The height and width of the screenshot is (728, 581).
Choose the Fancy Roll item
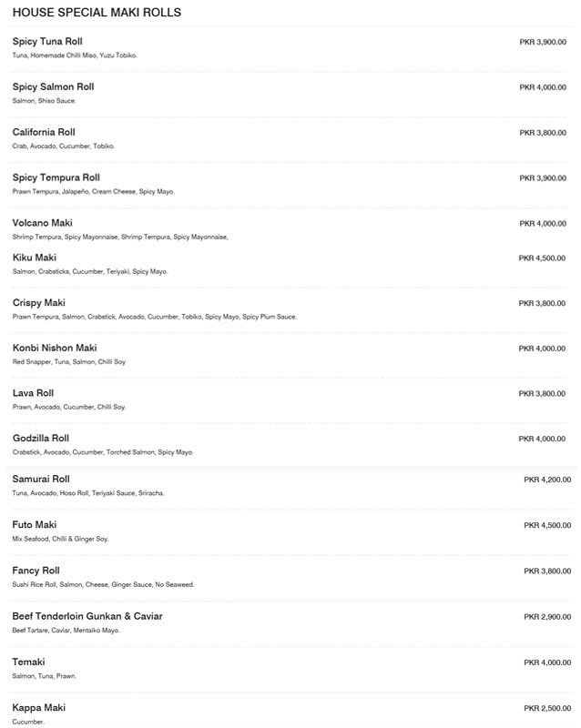(36, 571)
